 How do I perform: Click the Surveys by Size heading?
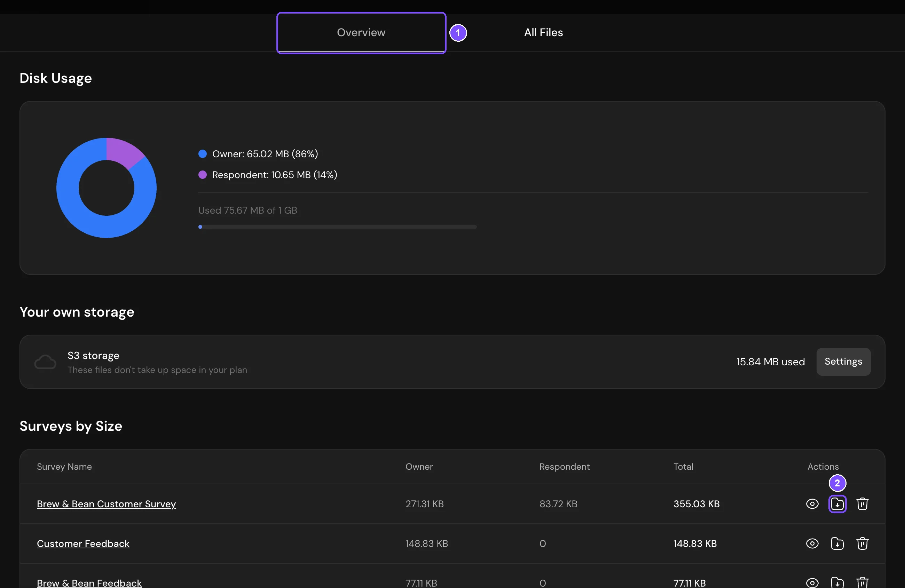coord(71,426)
